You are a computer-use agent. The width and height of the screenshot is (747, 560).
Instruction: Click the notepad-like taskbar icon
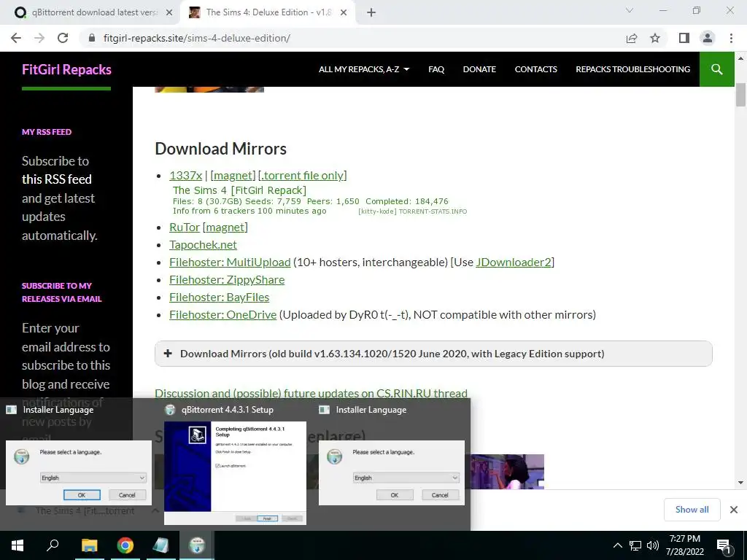coord(160,545)
